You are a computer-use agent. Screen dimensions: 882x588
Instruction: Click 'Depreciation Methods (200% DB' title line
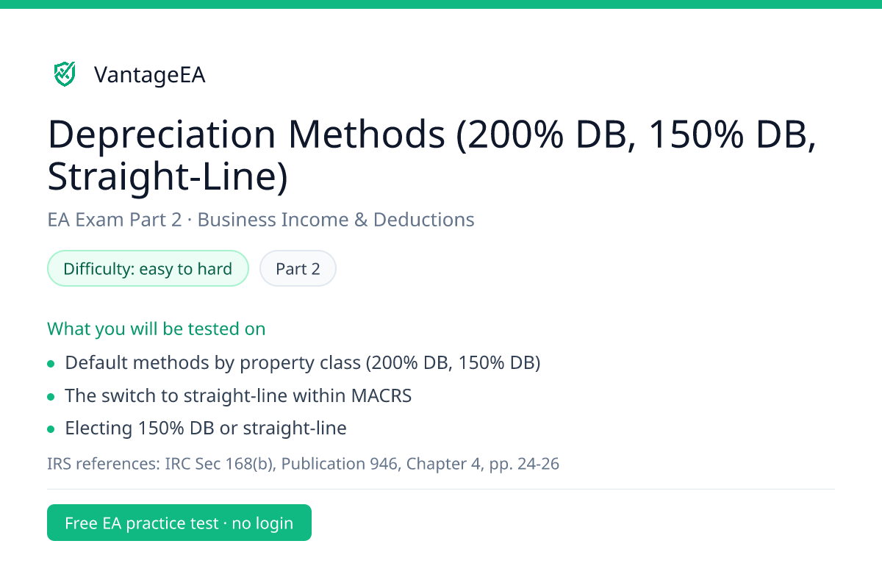point(432,135)
